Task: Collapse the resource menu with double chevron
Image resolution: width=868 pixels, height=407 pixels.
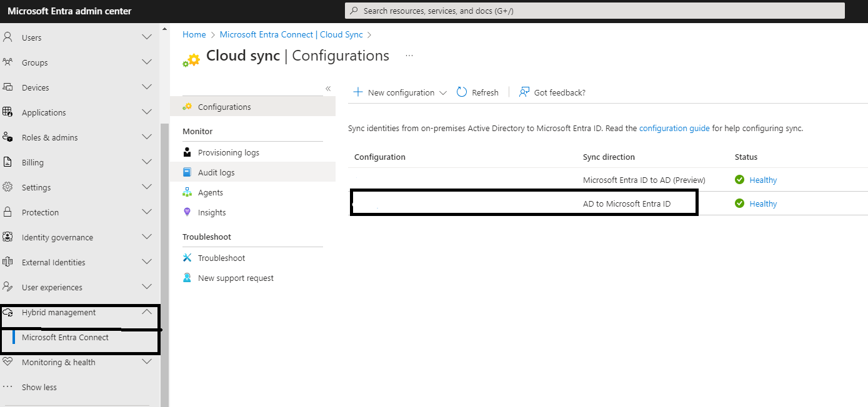Action: pyautogui.click(x=328, y=89)
